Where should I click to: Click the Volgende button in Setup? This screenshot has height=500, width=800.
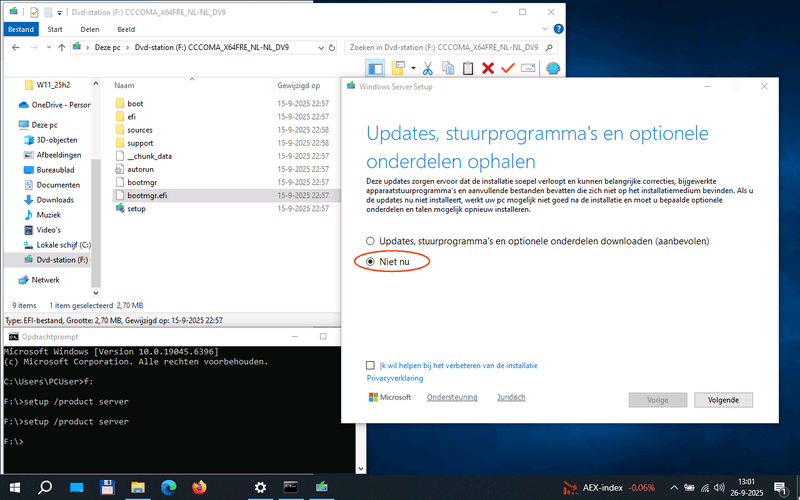coord(723,400)
